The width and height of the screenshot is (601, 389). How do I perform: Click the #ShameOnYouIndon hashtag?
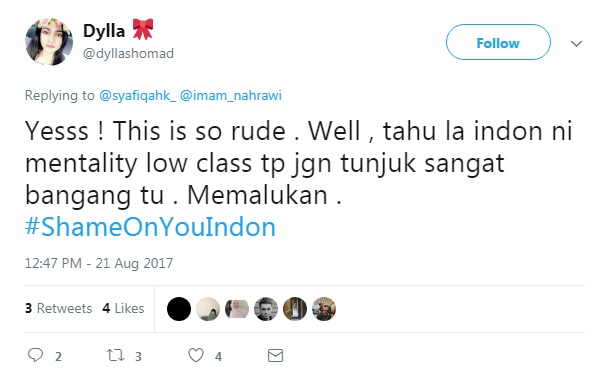click(150, 227)
